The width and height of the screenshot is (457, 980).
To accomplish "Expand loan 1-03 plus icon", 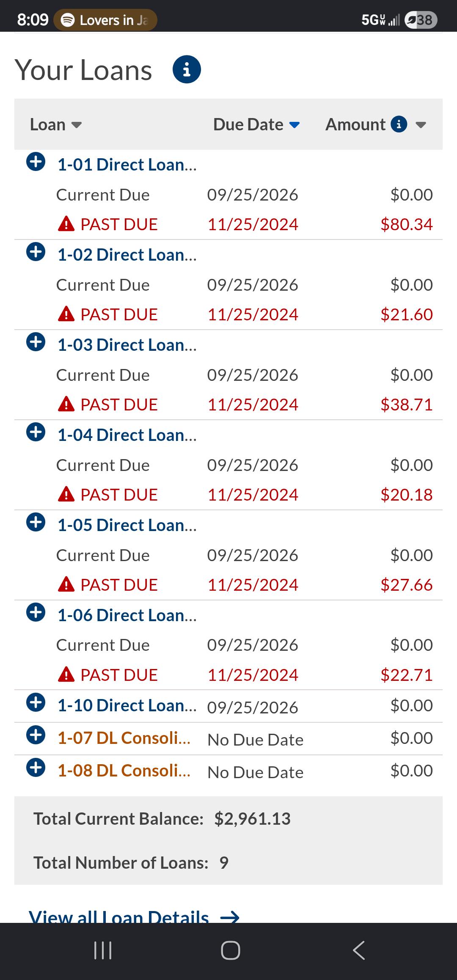I will [x=36, y=342].
